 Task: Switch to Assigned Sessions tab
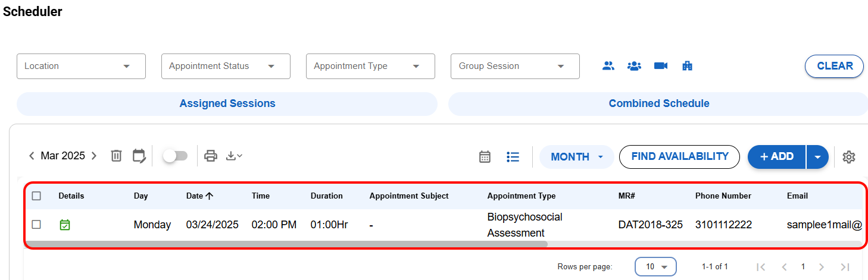(x=227, y=103)
